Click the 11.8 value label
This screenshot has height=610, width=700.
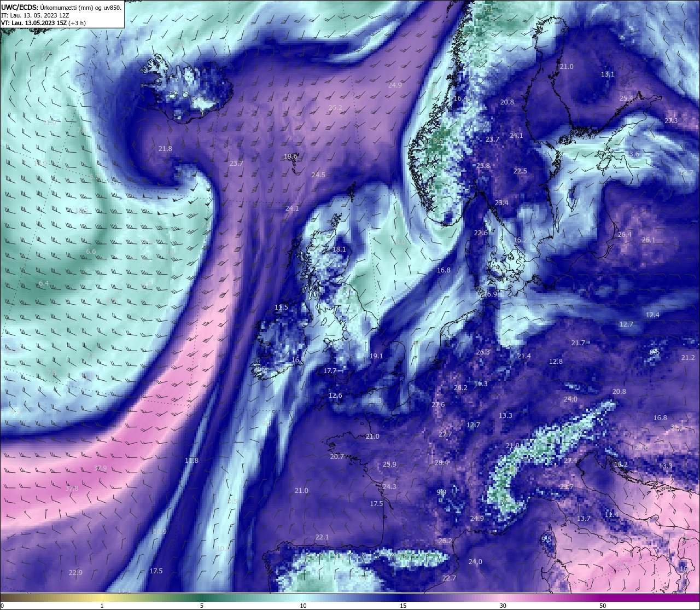point(191,461)
